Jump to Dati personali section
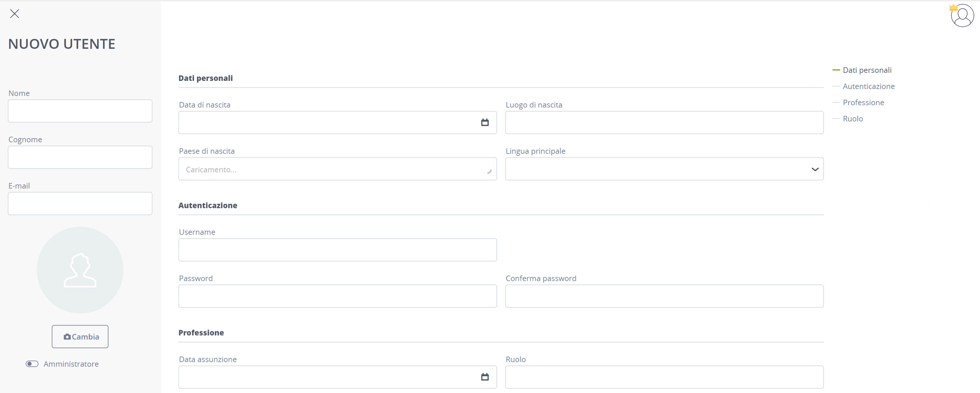Viewport: 980px width, 393px height. tap(867, 70)
